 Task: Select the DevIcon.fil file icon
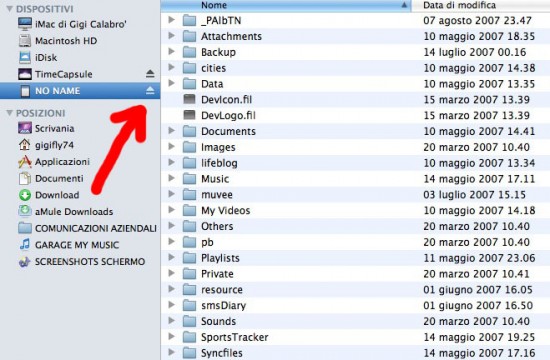pos(189,99)
